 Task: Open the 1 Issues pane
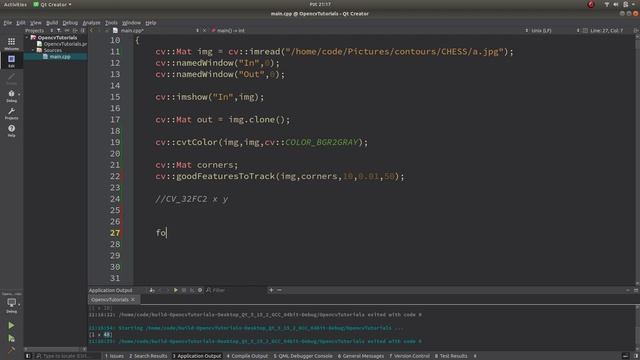[114, 356]
